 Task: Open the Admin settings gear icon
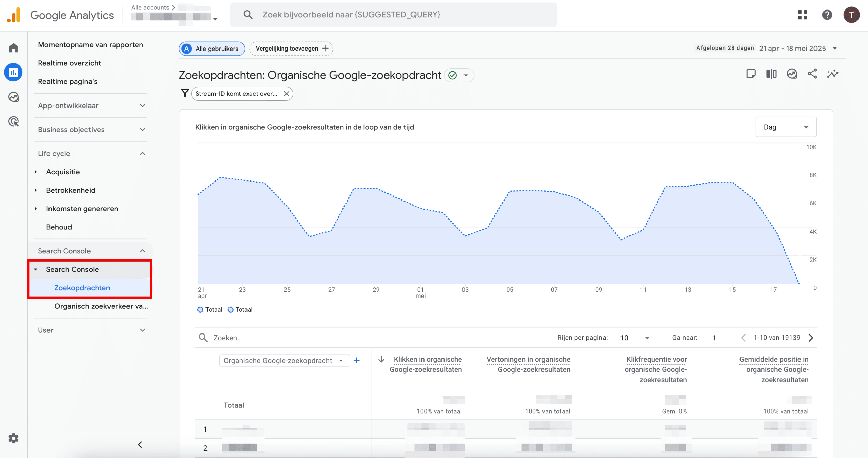14,438
